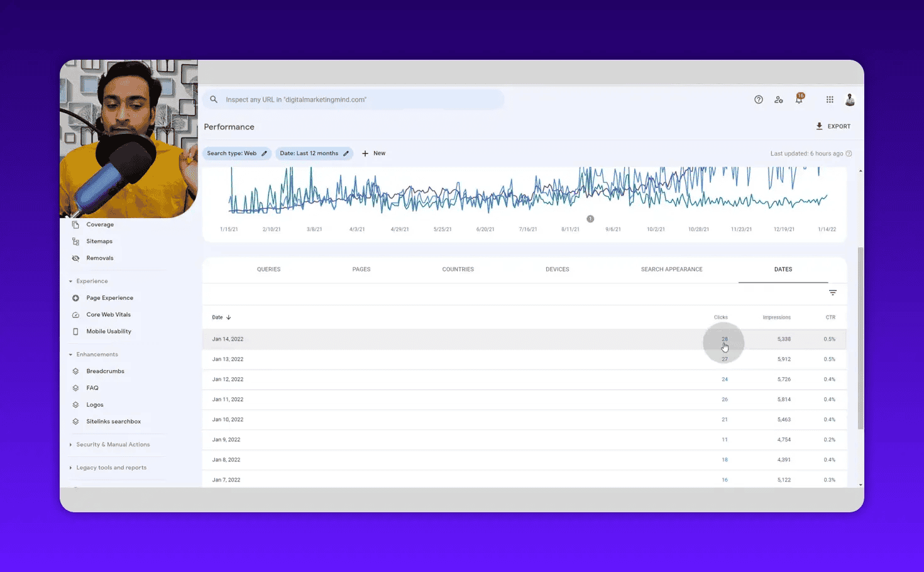Screen dimensions: 924x572
Task: Edit the Search type Web filter pencil
Action: click(x=263, y=153)
